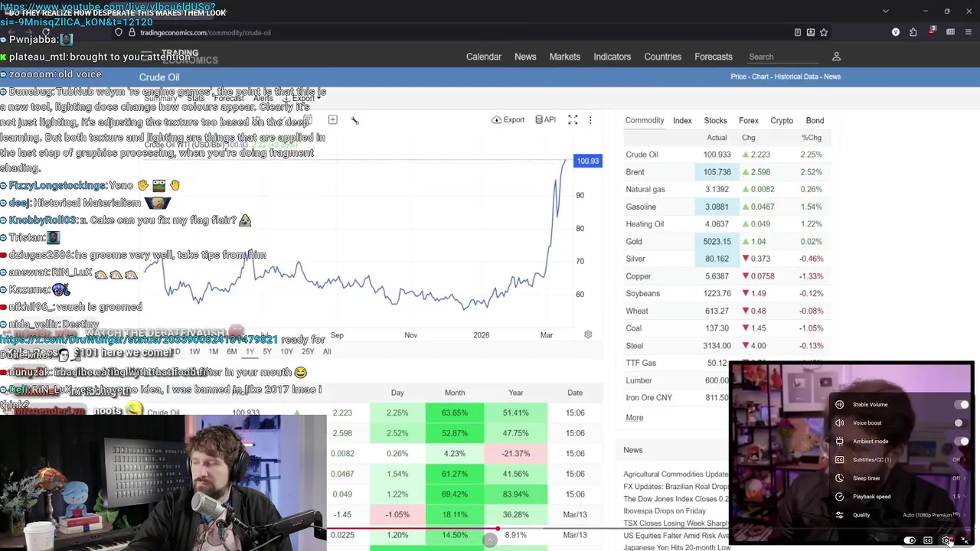This screenshot has height=551, width=980.
Task: Click the More link under Iron Ore CNY
Action: [635, 418]
